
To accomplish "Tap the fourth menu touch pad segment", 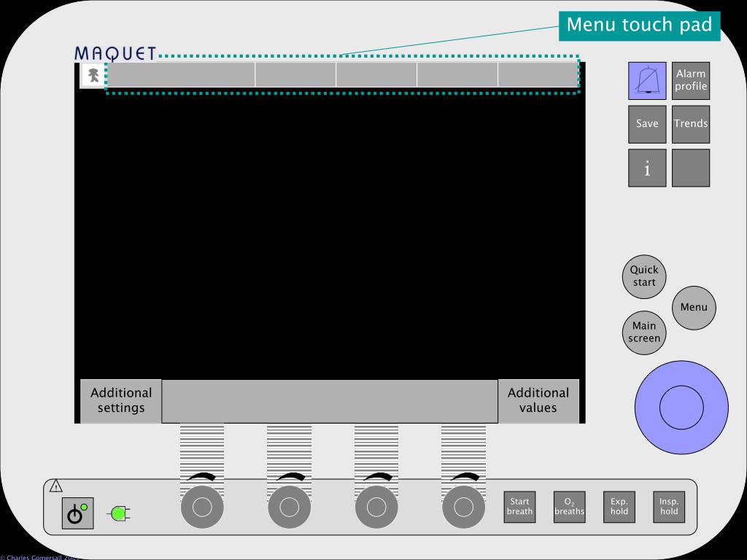I will click(x=457, y=75).
